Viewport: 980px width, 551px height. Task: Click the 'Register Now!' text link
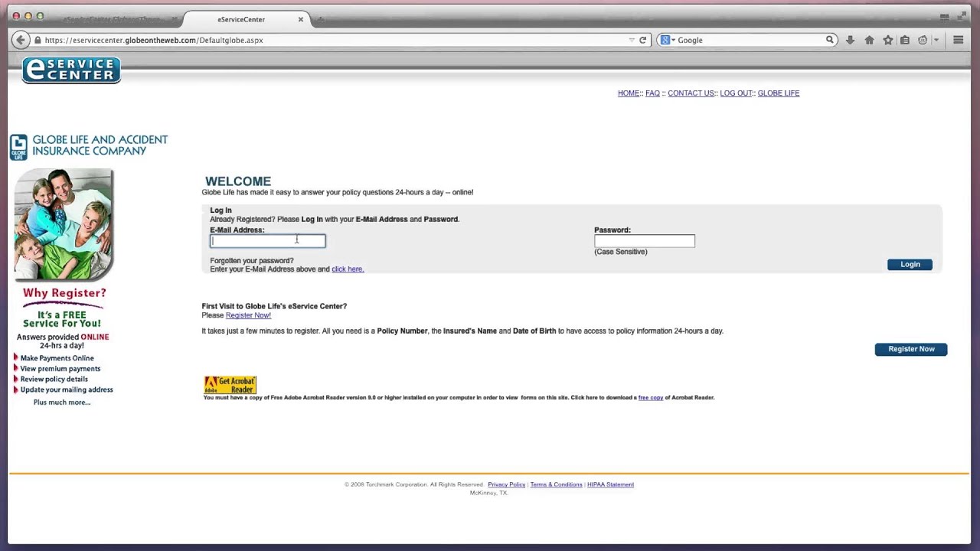(248, 315)
